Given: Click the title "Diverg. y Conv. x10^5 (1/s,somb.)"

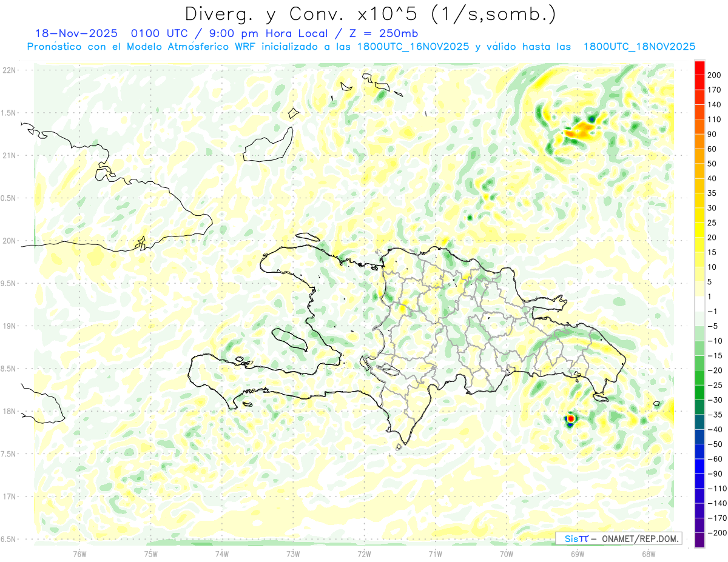Looking at the screenshot, I should [x=369, y=13].
